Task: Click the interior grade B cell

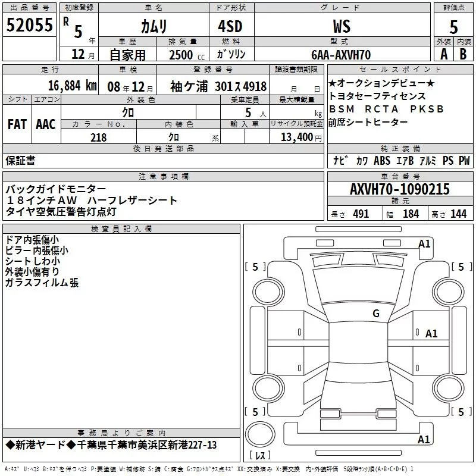Action: (x=463, y=54)
